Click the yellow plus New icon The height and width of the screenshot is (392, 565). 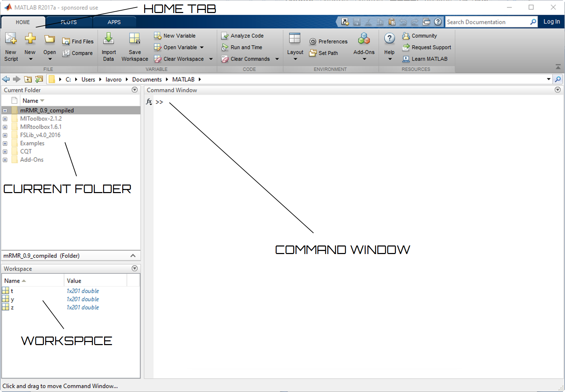click(30, 38)
